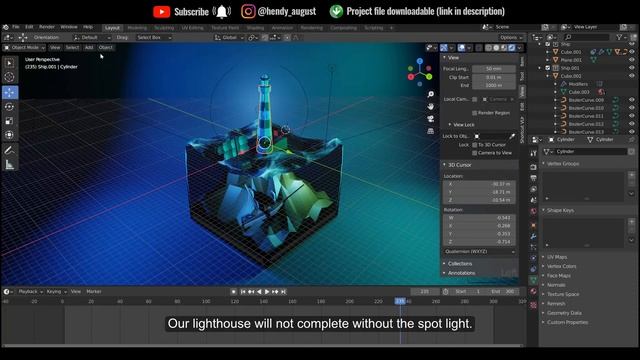Open the Tool properties tab icon
Viewport: 640px width, 360px height.
(533, 153)
